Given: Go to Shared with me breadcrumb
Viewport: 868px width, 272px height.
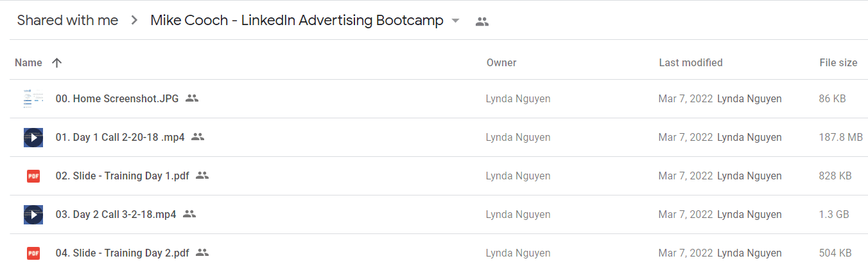Looking at the screenshot, I should 67,21.
